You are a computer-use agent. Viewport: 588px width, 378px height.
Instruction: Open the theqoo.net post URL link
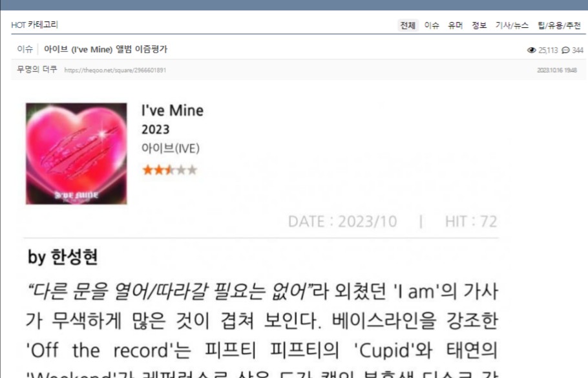pyautogui.click(x=115, y=70)
